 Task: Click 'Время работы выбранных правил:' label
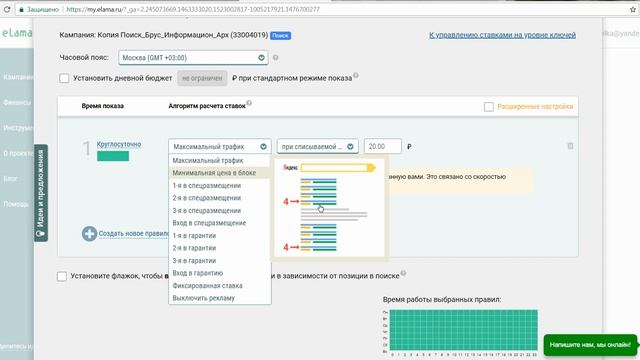[442, 300]
